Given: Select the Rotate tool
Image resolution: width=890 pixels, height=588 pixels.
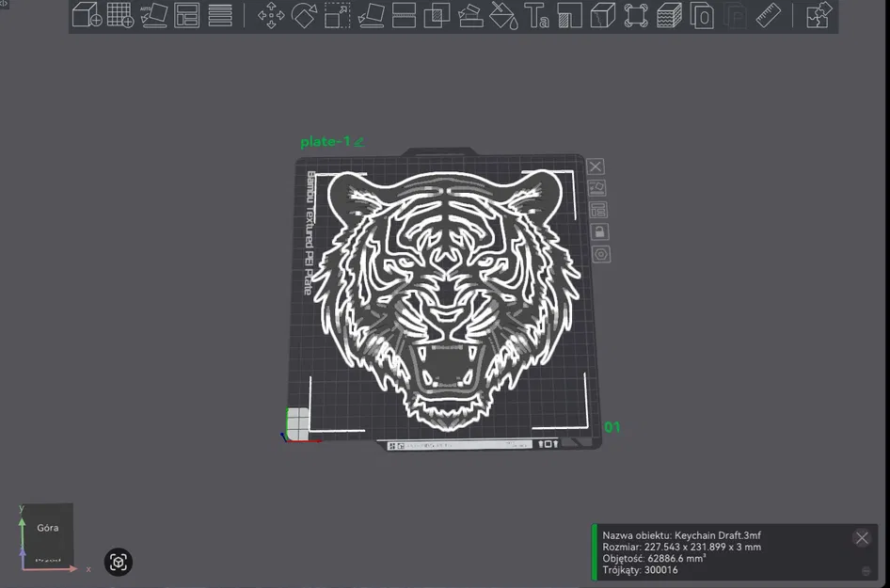Looking at the screenshot, I should (x=304, y=16).
